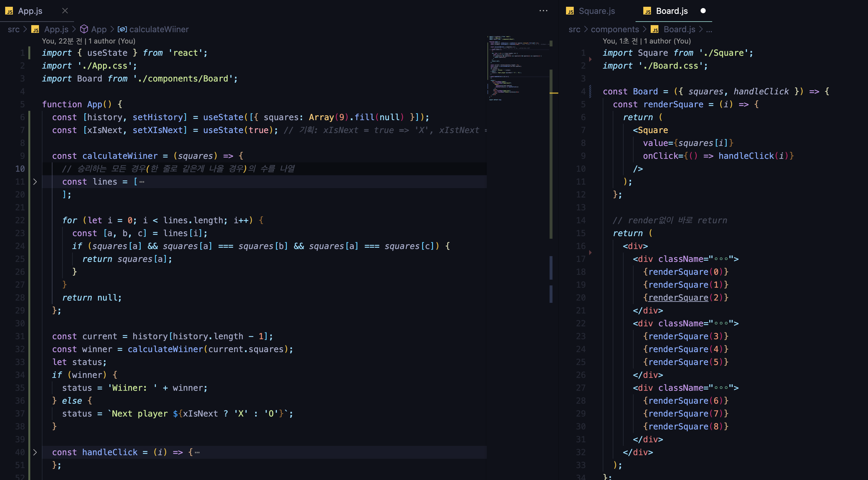Click the App.js file breadcrumb
The width and height of the screenshot is (868, 480).
pyautogui.click(x=56, y=29)
